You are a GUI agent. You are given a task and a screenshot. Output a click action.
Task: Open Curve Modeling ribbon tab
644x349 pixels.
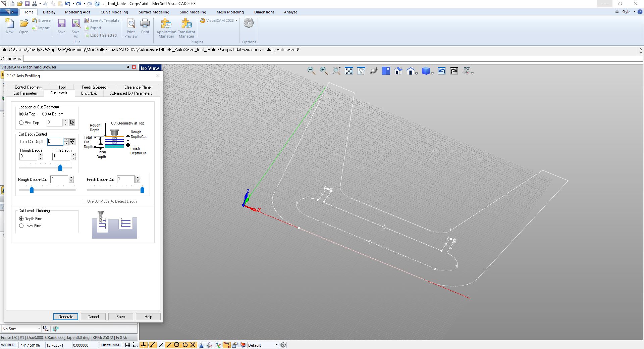[114, 12]
